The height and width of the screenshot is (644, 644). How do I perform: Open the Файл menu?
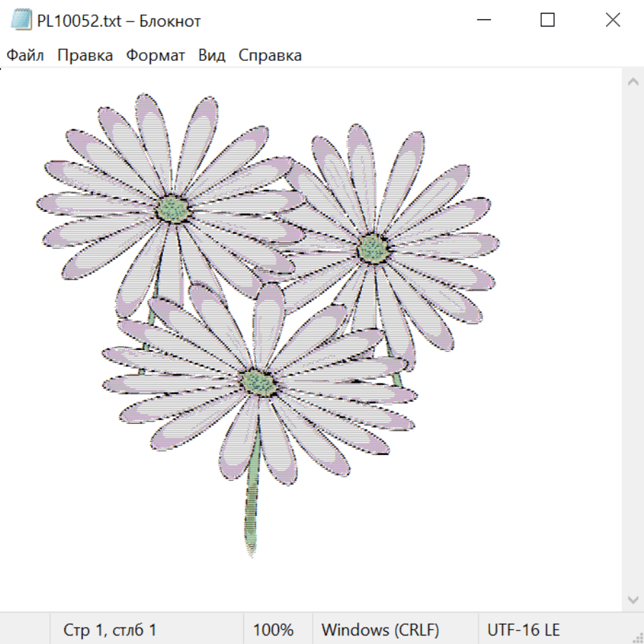25,55
